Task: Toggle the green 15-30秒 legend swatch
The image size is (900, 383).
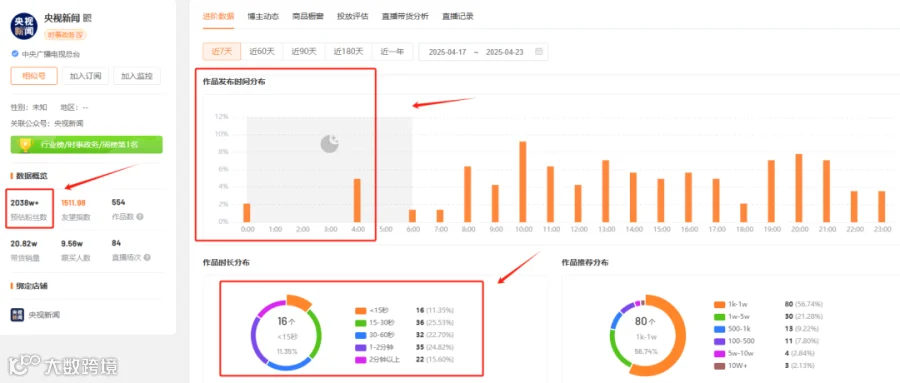Action: click(360, 323)
